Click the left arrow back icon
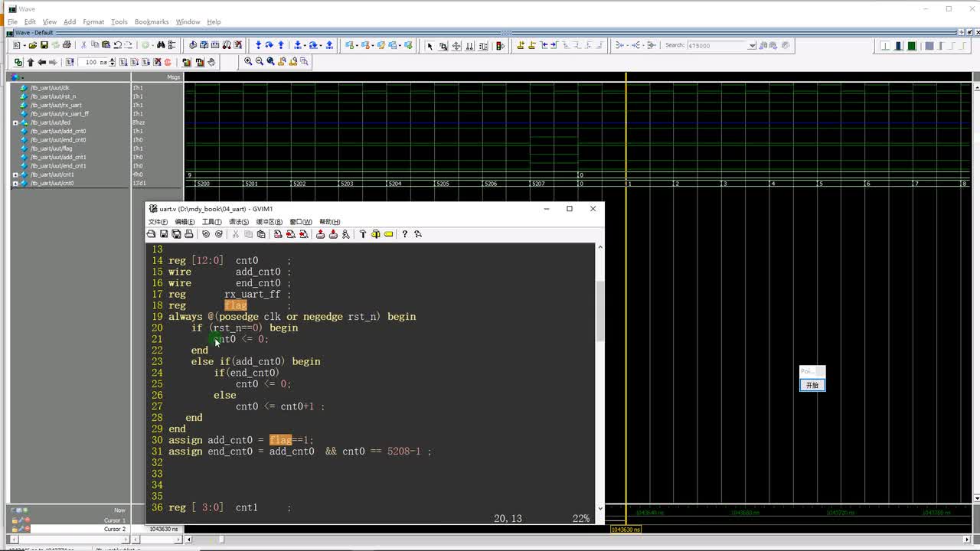The image size is (980, 551). 42,62
